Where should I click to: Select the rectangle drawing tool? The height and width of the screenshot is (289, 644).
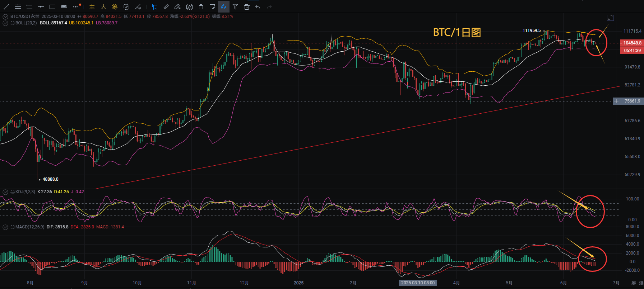point(52,7)
